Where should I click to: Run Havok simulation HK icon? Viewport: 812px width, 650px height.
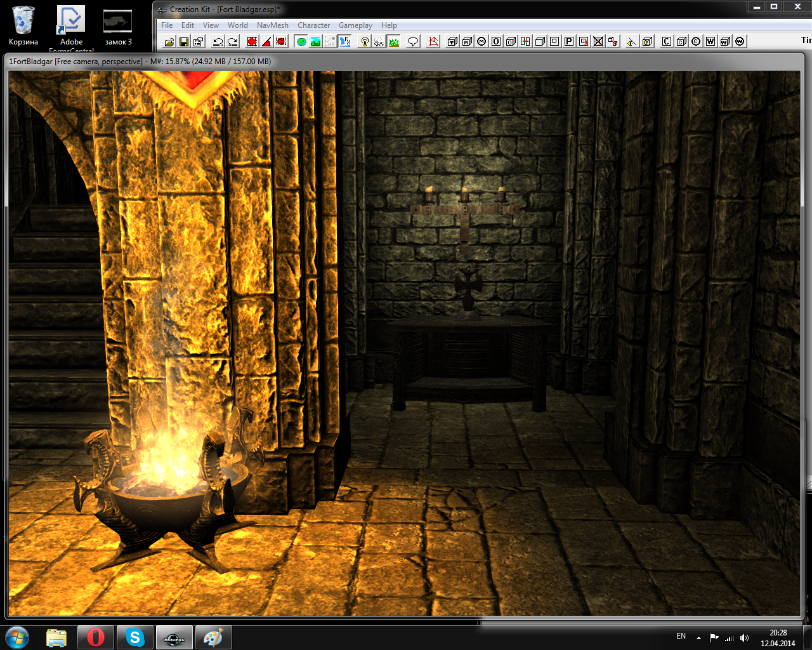tap(330, 41)
